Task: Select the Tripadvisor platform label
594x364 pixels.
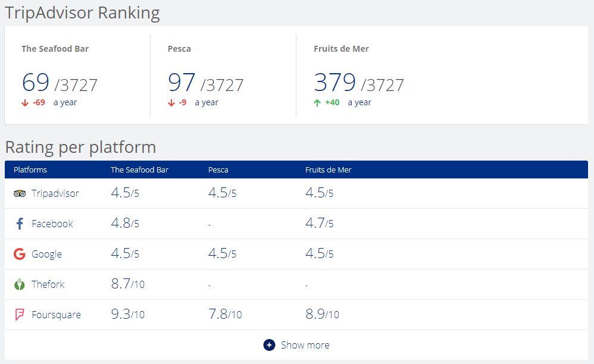Action: point(55,193)
